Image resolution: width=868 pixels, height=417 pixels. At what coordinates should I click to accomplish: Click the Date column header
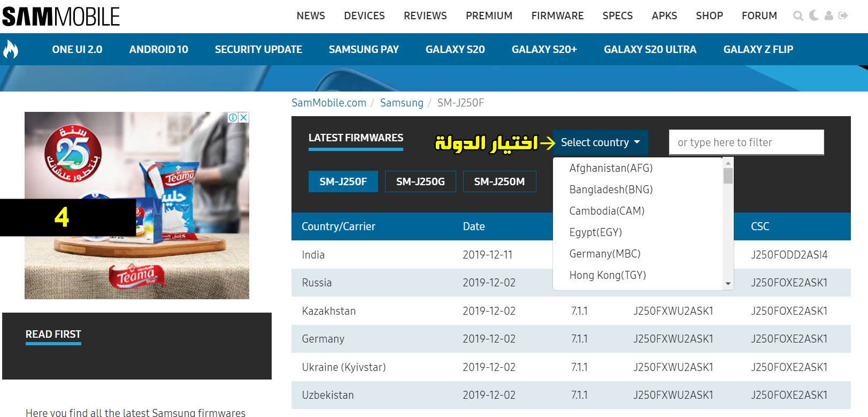pyautogui.click(x=474, y=226)
